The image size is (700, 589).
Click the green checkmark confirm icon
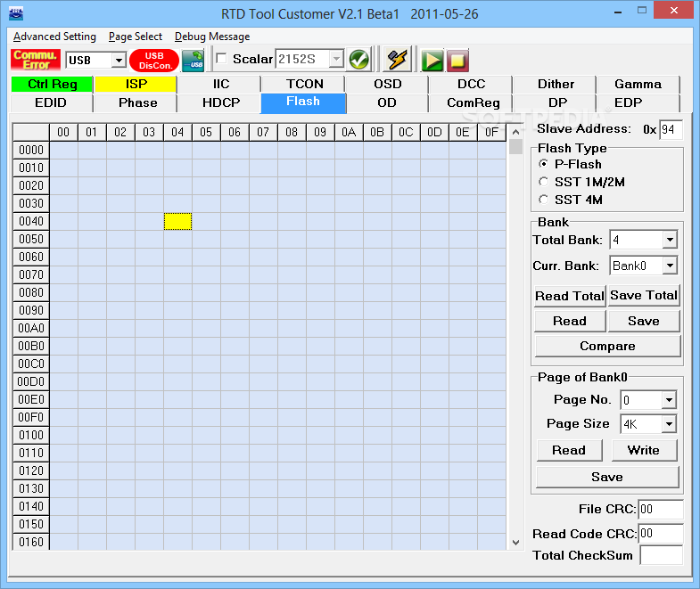click(359, 60)
